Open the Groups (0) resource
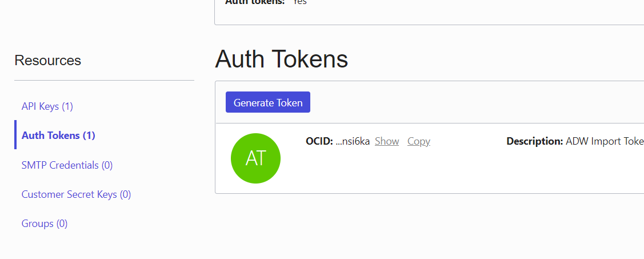The height and width of the screenshot is (259, 644). click(45, 224)
